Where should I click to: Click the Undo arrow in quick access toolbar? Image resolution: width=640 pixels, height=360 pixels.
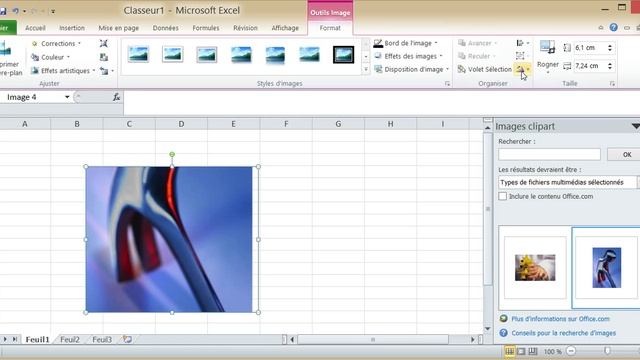coord(16,11)
